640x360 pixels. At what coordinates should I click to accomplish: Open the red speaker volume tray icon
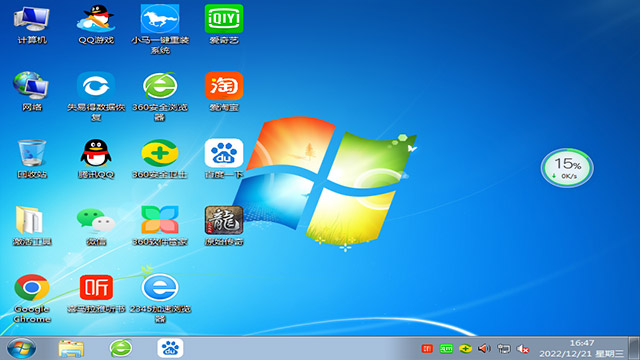point(484,349)
